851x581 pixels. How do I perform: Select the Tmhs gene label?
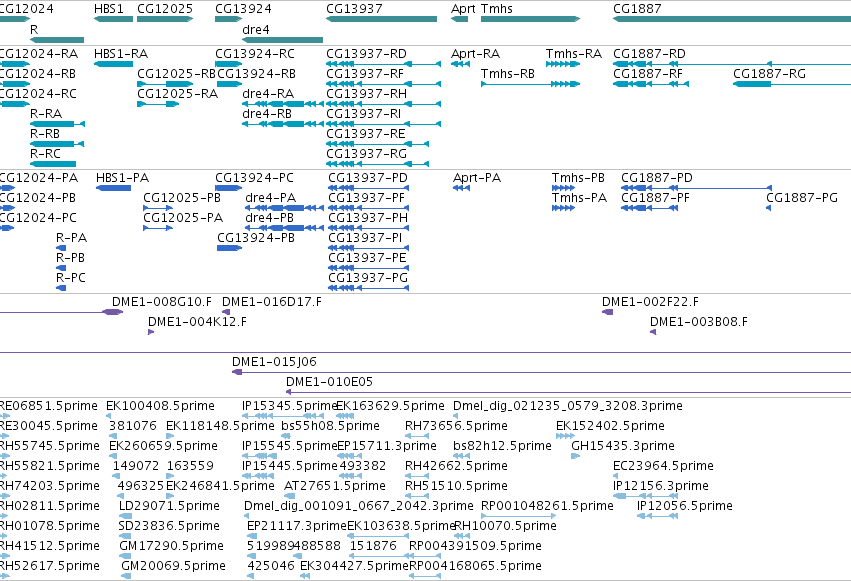[x=497, y=9]
